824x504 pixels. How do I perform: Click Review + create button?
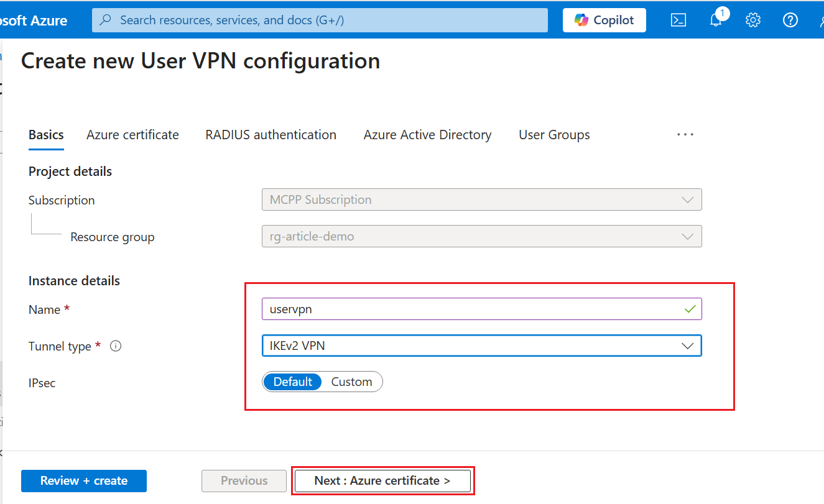click(x=84, y=481)
